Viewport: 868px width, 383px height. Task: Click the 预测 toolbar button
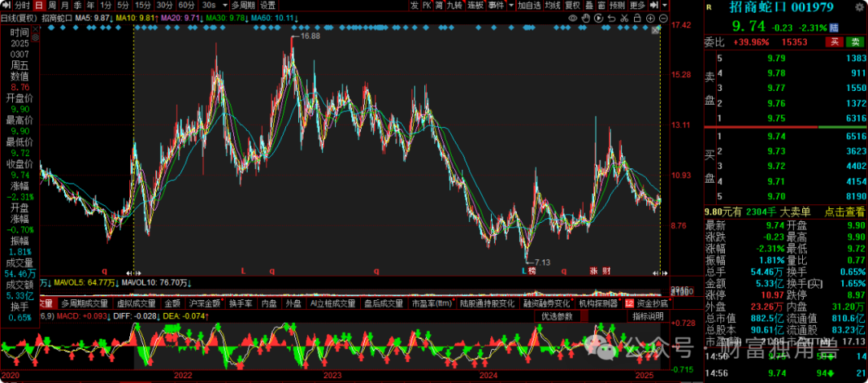tap(618, 5)
